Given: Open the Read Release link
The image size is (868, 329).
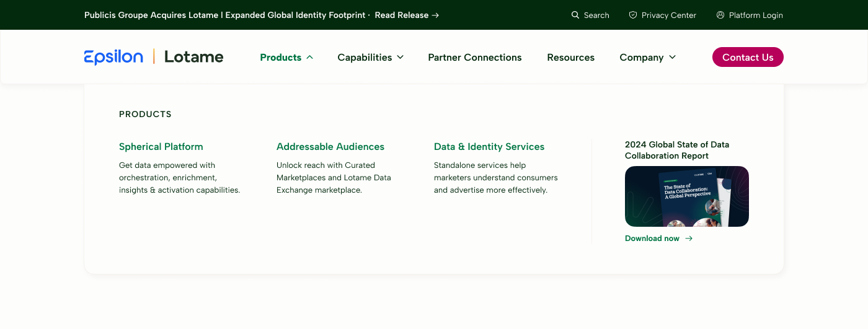Looking at the screenshot, I should pos(402,15).
